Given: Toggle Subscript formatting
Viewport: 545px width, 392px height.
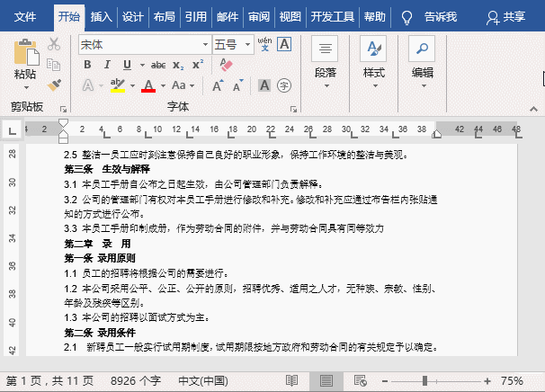Looking at the screenshot, I should tap(178, 65).
